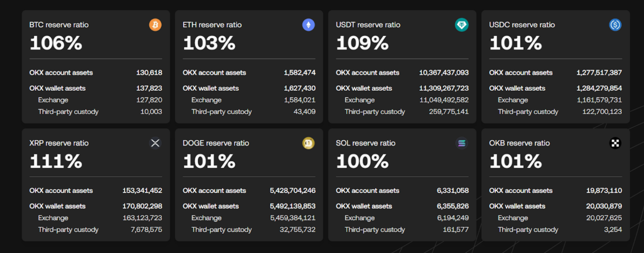Click USDT third-party custody value 259,775,141
Image resolution: width=644 pixels, height=253 pixels.
click(x=449, y=112)
